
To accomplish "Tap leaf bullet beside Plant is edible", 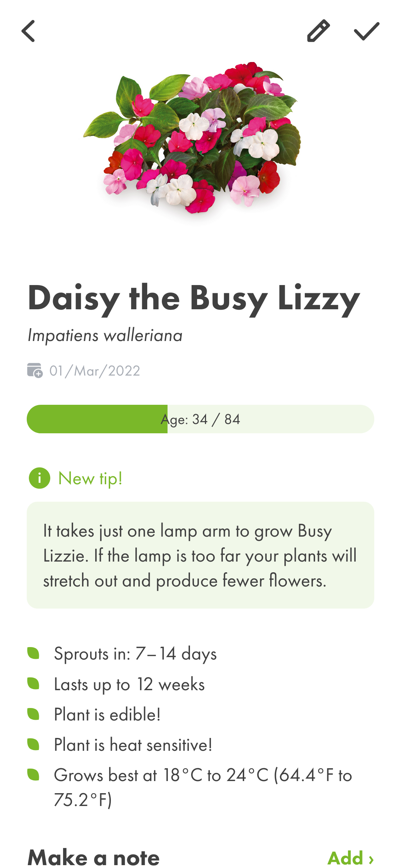I will tap(33, 714).
